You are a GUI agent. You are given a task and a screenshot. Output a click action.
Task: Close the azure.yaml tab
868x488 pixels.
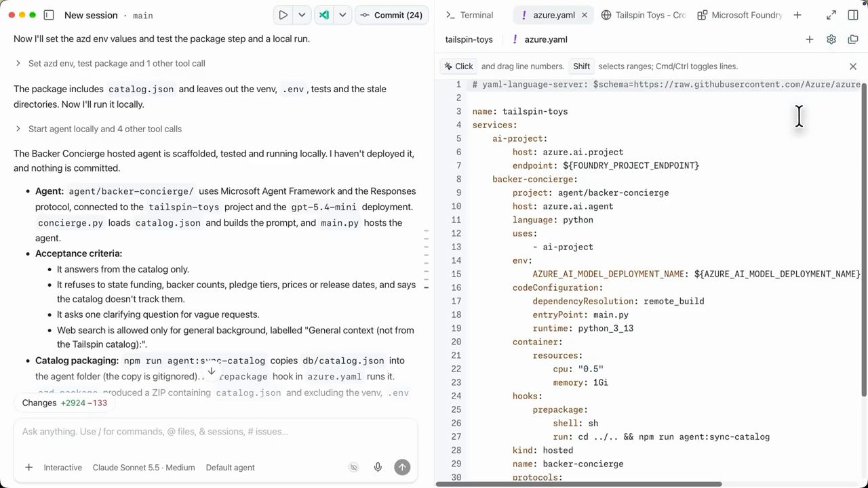point(585,15)
